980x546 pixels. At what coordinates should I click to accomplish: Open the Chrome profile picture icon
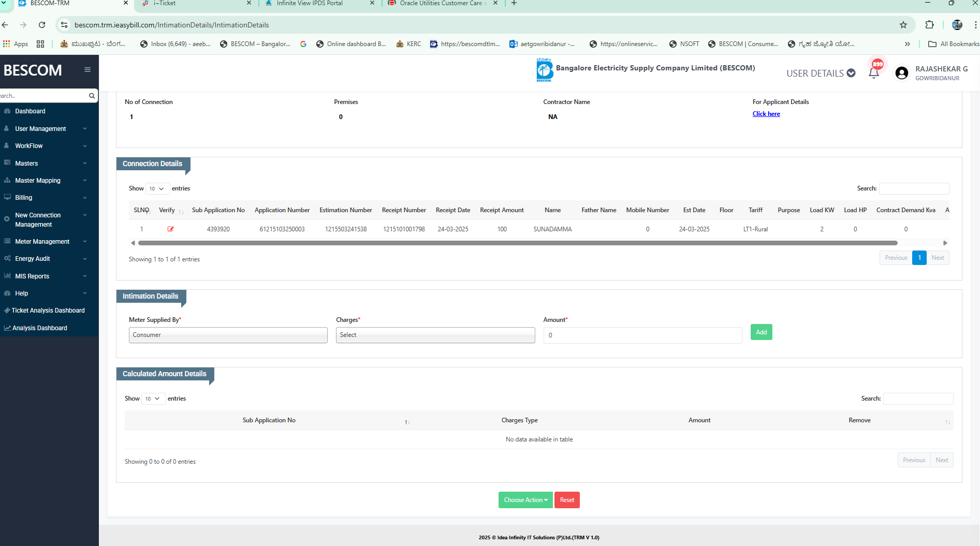coord(957,25)
